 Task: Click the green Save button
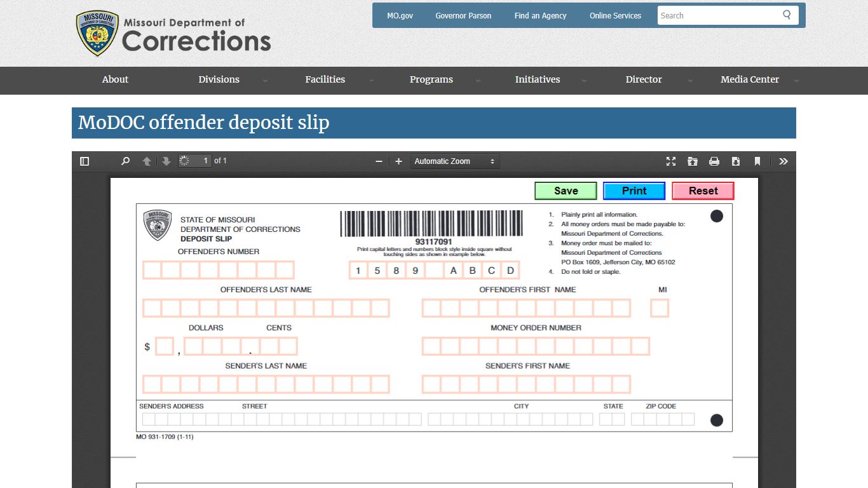point(566,191)
